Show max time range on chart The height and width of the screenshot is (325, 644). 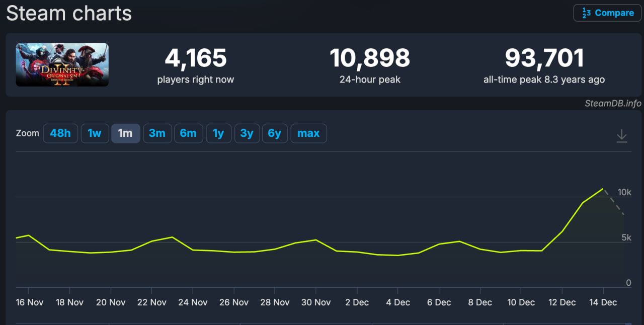point(308,133)
